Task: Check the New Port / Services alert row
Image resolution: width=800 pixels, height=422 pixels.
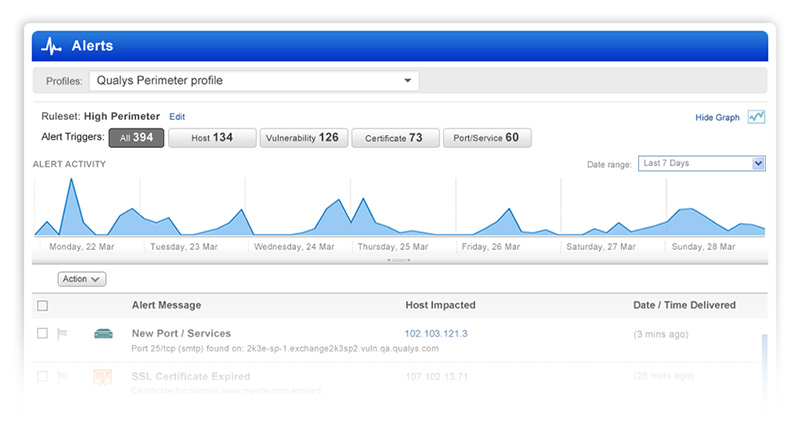Action: click(42, 333)
